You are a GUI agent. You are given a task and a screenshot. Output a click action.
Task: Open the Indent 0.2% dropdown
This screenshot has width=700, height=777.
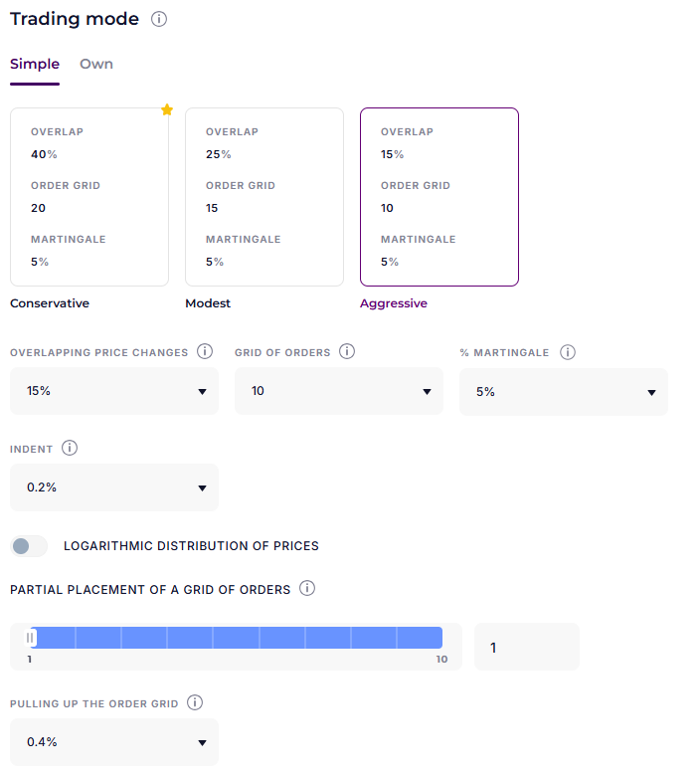point(114,487)
